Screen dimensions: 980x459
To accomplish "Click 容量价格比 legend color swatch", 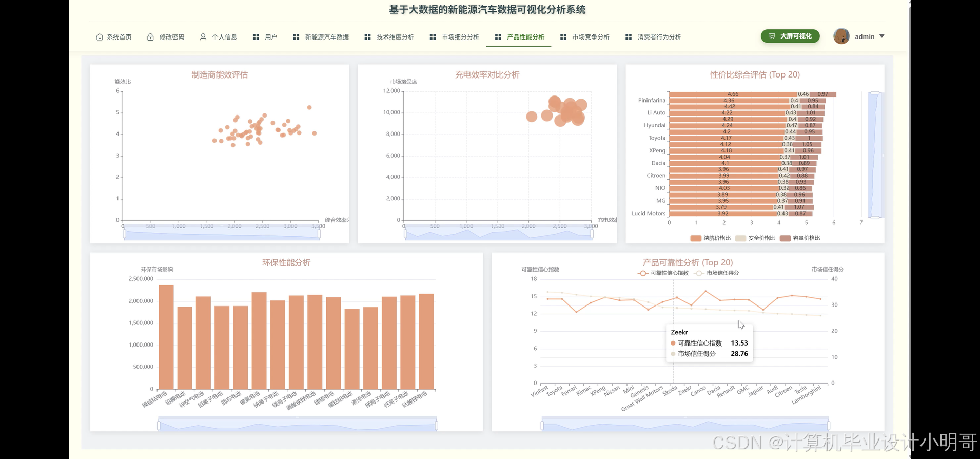I will tap(785, 238).
